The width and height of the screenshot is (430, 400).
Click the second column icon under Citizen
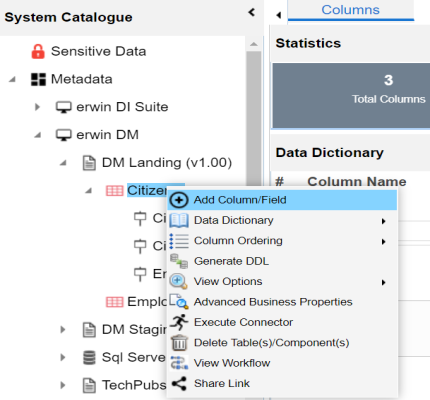click(x=140, y=246)
